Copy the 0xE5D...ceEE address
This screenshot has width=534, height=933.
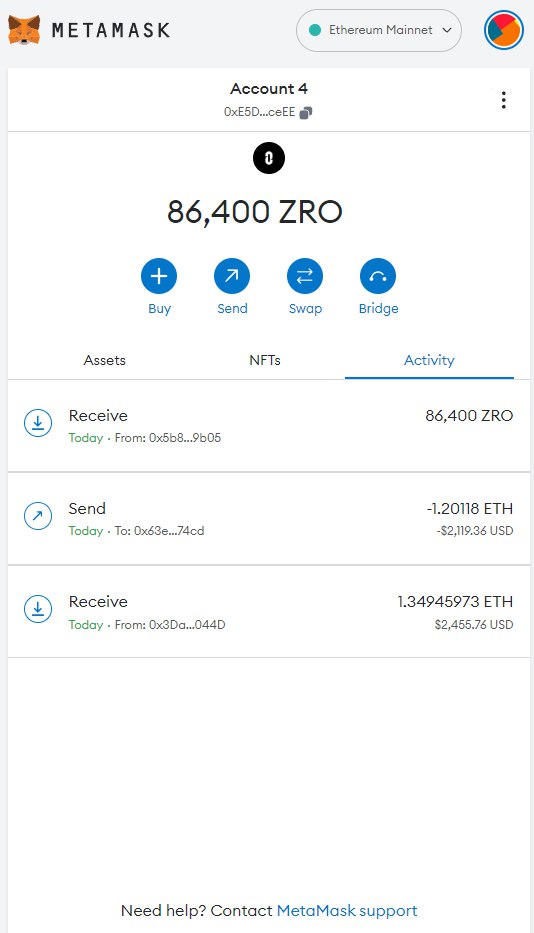(x=306, y=112)
